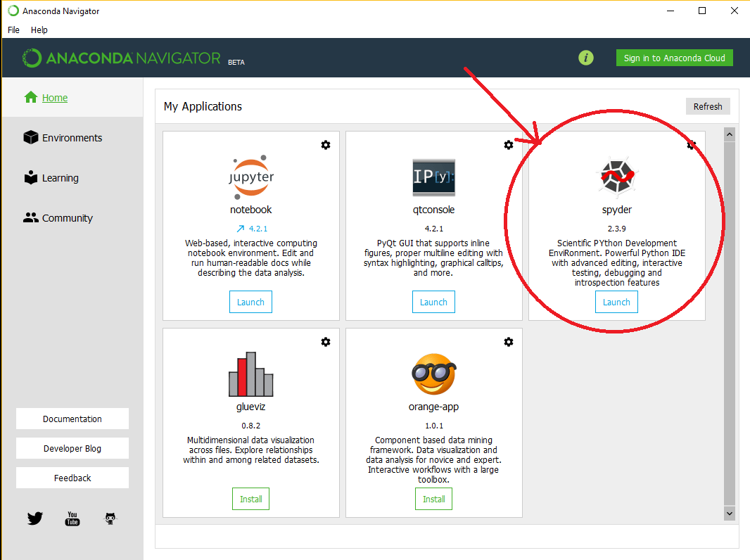Open the green info icon

pyautogui.click(x=586, y=58)
